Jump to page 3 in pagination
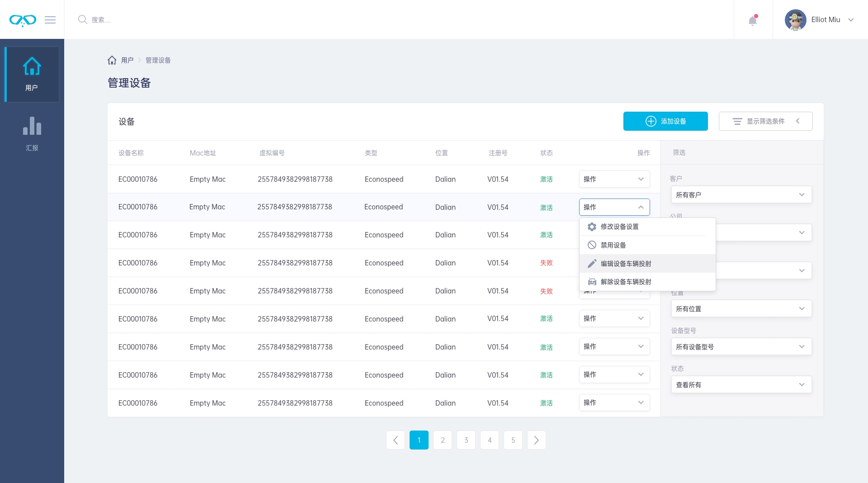The image size is (868, 483). pos(466,440)
